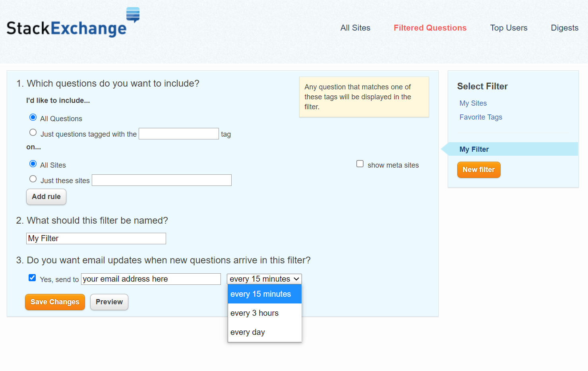The image size is (588, 371).
Task: Go to Filtered Questions tab
Action: click(x=430, y=28)
